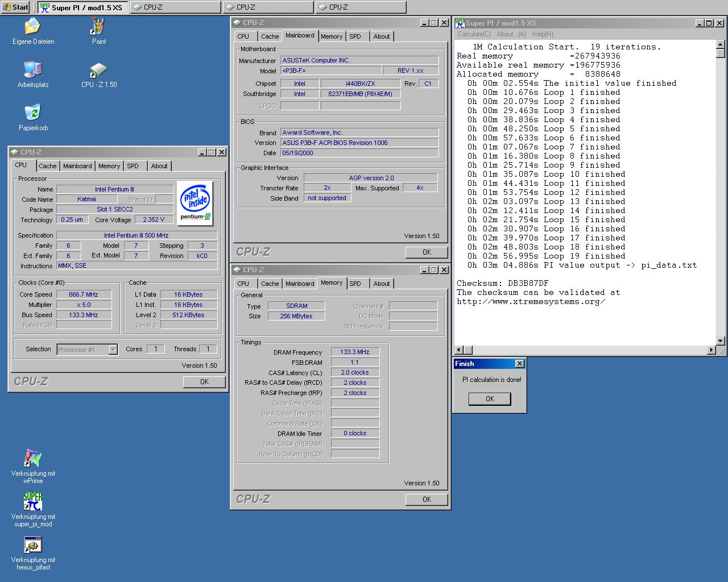The width and height of the screenshot is (728, 582).
Task: Switch to Memory tab in CPU window
Action: click(x=109, y=166)
